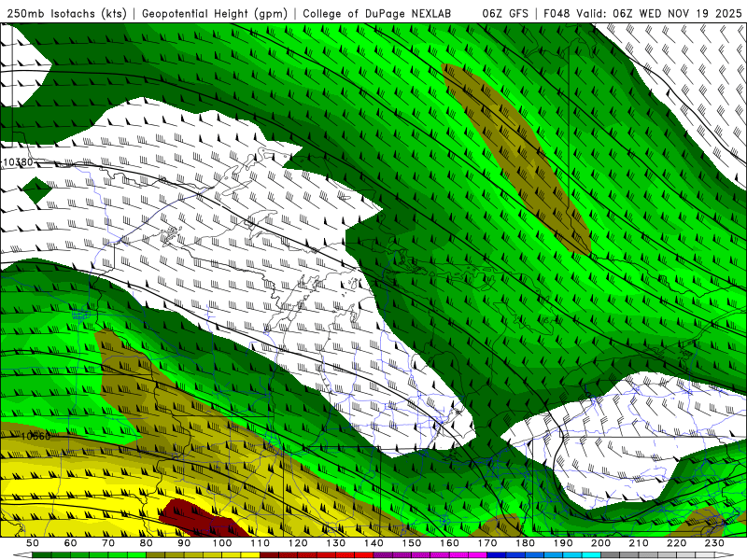This screenshot has width=747, height=560.
Task: Click the 130 label on the color scale
Action: click(x=335, y=543)
